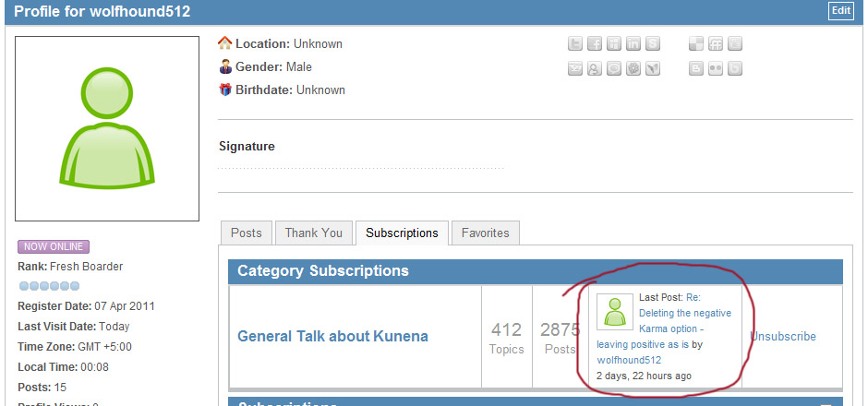Select the Subscriptions tab
This screenshot has width=868, height=406.
[402, 233]
